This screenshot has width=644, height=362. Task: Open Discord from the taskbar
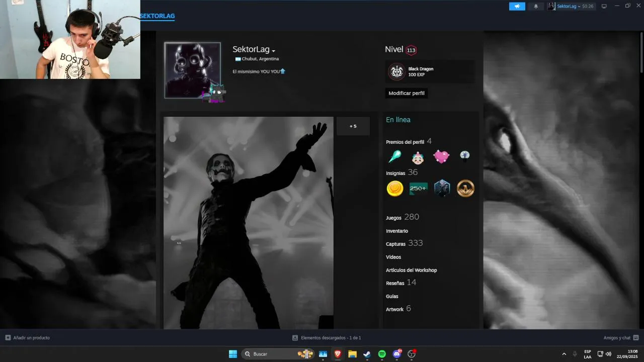click(397, 354)
